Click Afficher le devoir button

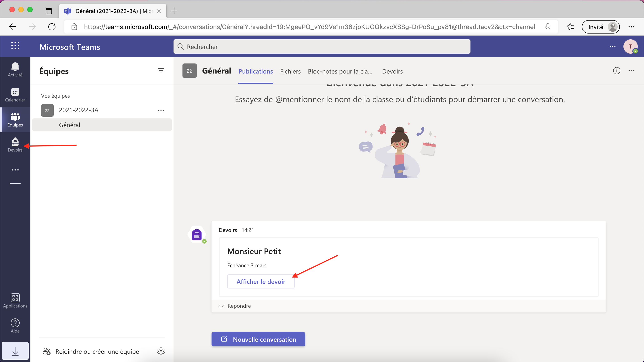tap(261, 281)
